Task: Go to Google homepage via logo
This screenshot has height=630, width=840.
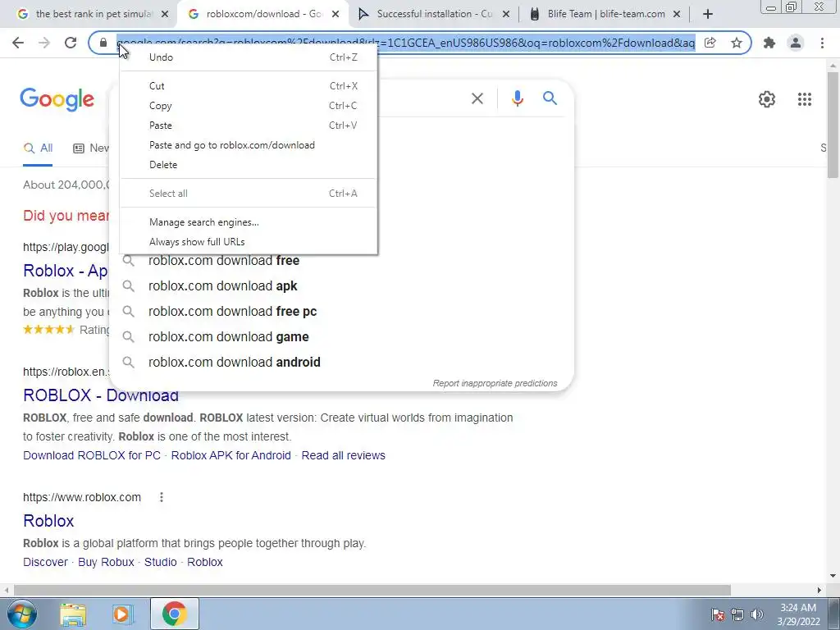Action: [57, 99]
